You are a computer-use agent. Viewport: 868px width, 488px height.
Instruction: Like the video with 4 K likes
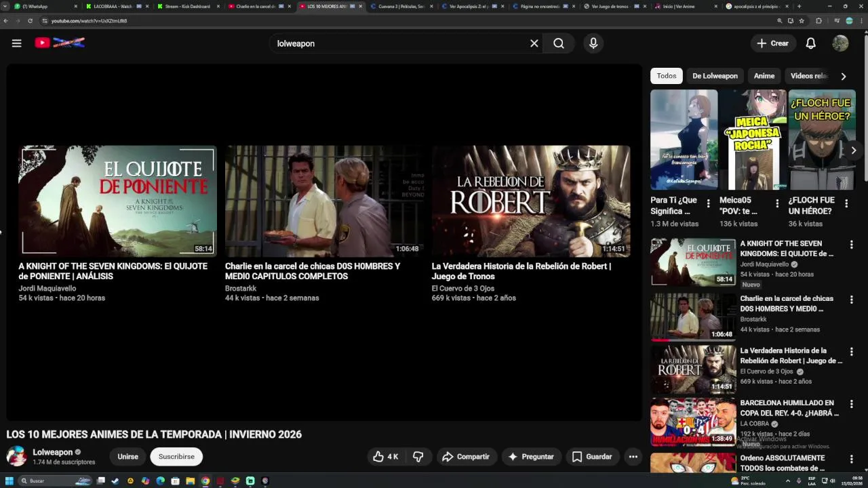(x=385, y=457)
